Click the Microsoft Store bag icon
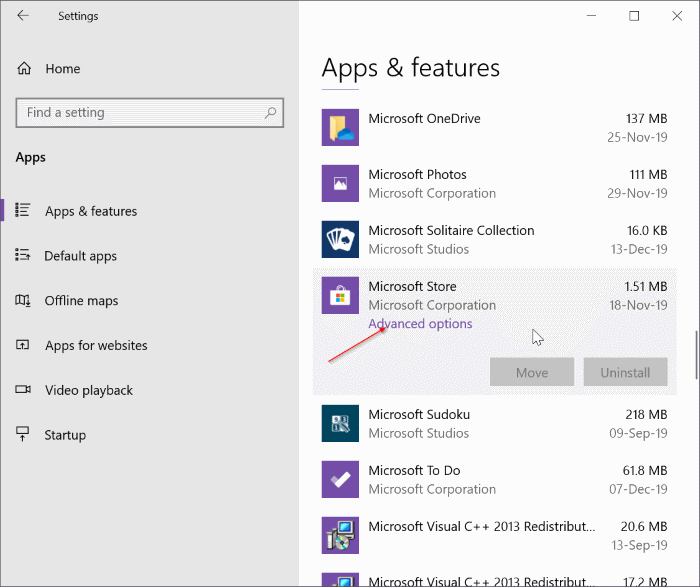Image resolution: width=700 pixels, height=587 pixels. pos(340,295)
